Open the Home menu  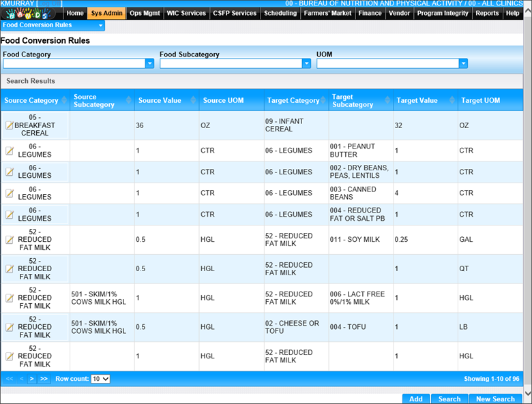[x=75, y=13]
